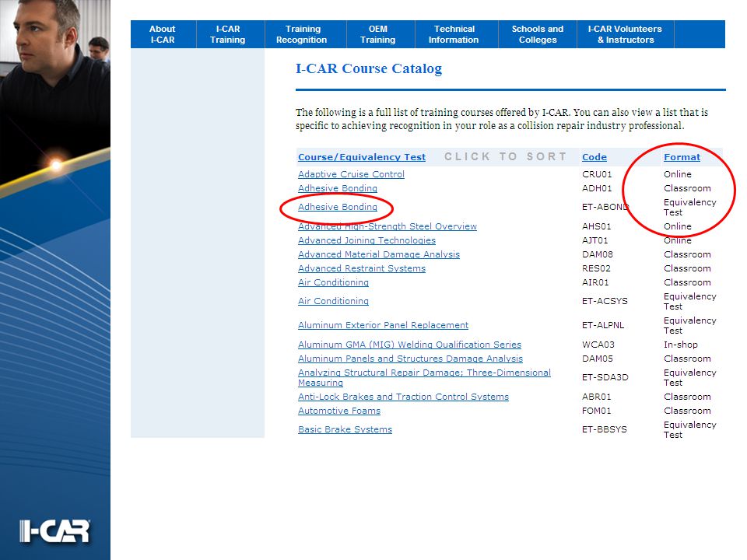The height and width of the screenshot is (560, 747).
Task: Open the Basic Brake Systems link
Action: point(345,429)
